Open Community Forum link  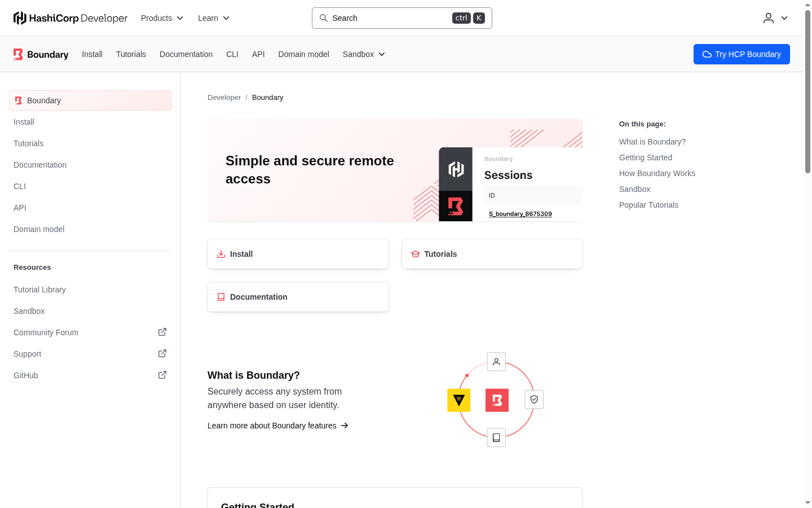pyautogui.click(x=90, y=332)
